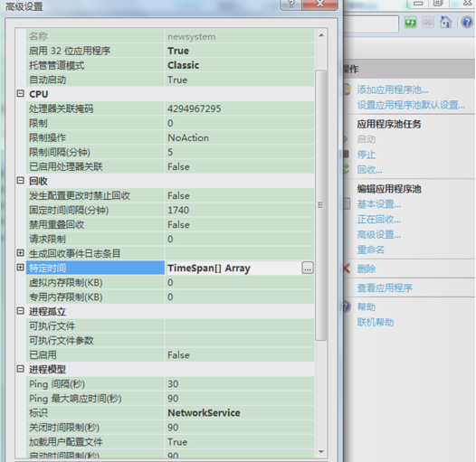Click the home icon in IIS toolbar
Viewport: 476px width, 462px height.
pyautogui.click(x=445, y=22)
